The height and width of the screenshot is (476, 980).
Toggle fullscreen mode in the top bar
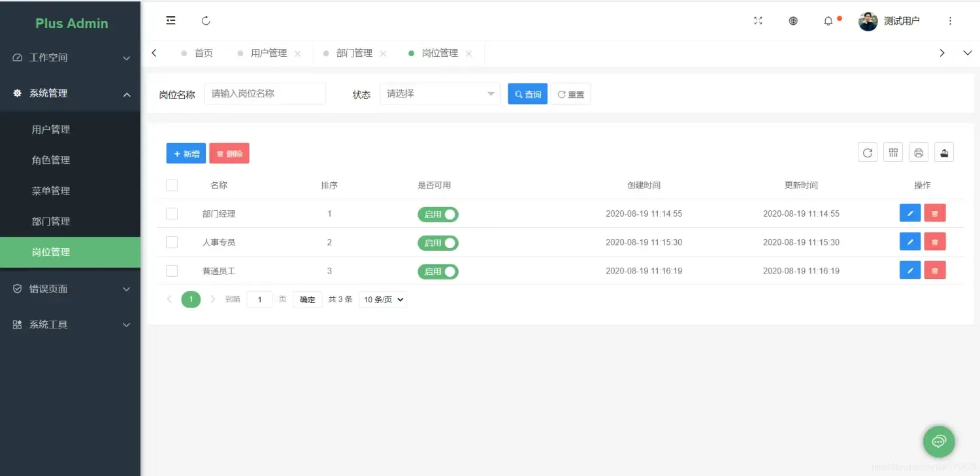pyautogui.click(x=757, y=20)
